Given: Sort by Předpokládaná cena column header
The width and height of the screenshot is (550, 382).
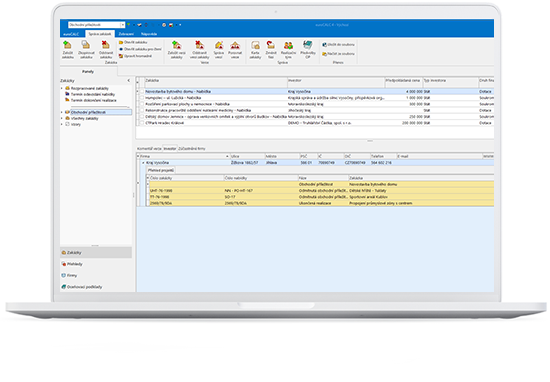Looking at the screenshot, I should tap(403, 82).
